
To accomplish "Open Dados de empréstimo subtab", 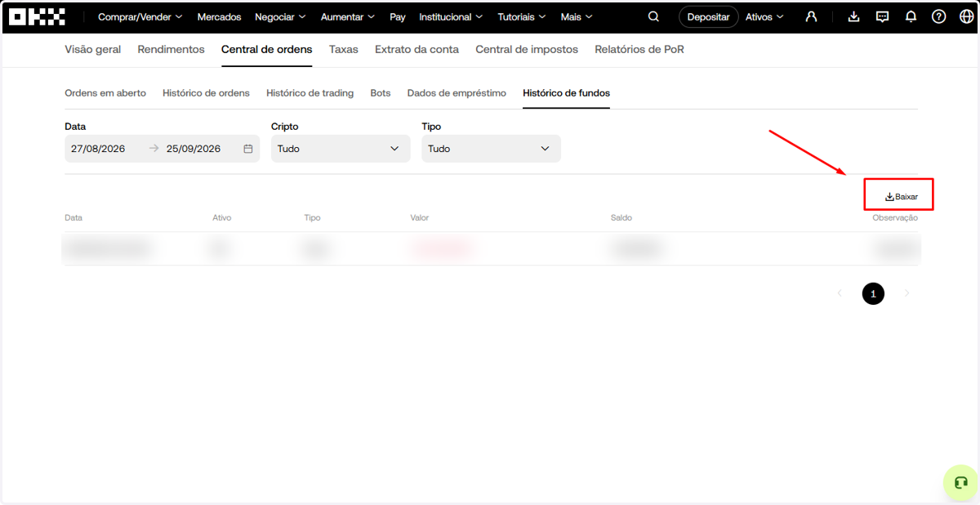I will coord(457,93).
